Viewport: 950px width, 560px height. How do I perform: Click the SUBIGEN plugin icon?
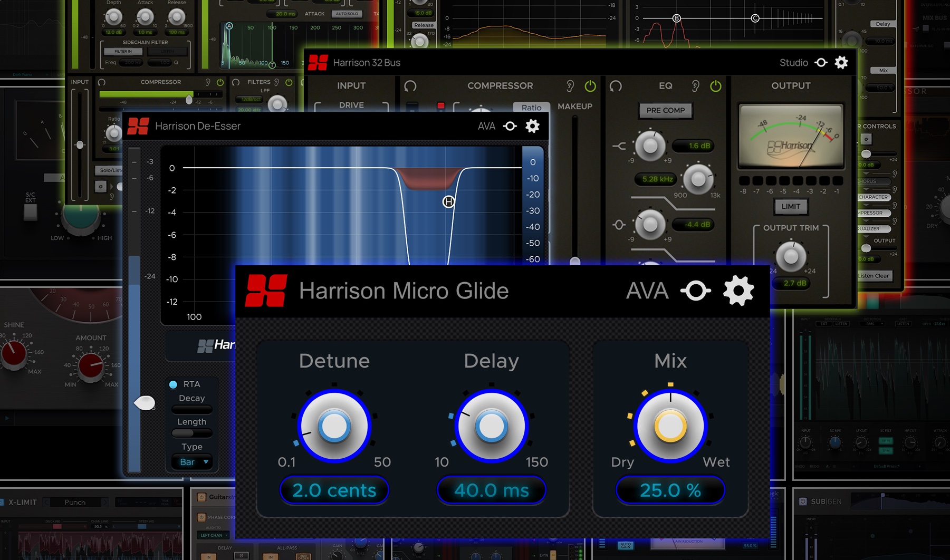[803, 501]
